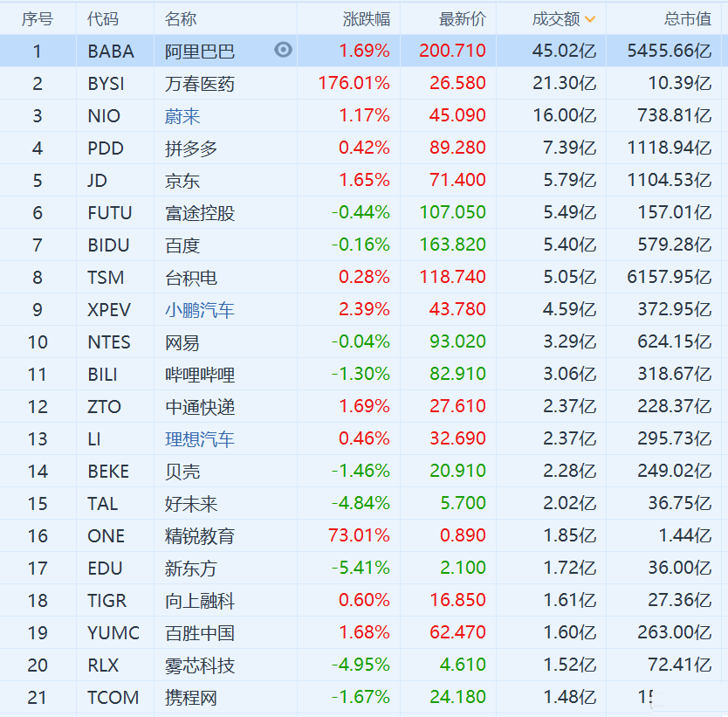This screenshot has width=728, height=717.
Task: Click the NTES ticker code
Action: tap(109, 342)
